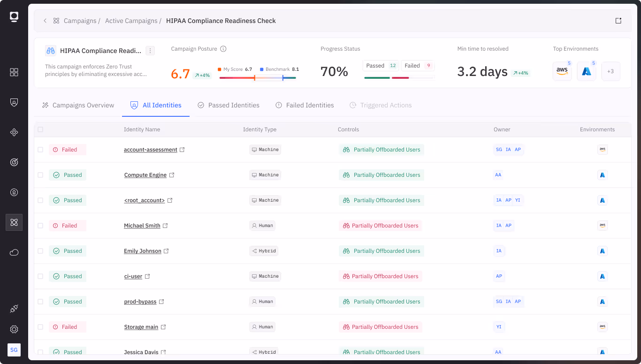Open external link icon for Storage main
Image resolution: width=641 pixels, height=364 pixels.
click(163, 327)
